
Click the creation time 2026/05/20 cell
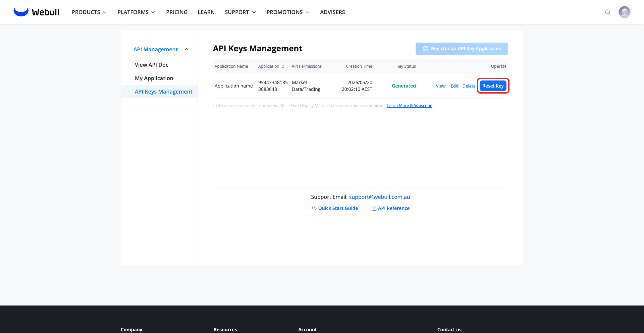[x=357, y=86]
